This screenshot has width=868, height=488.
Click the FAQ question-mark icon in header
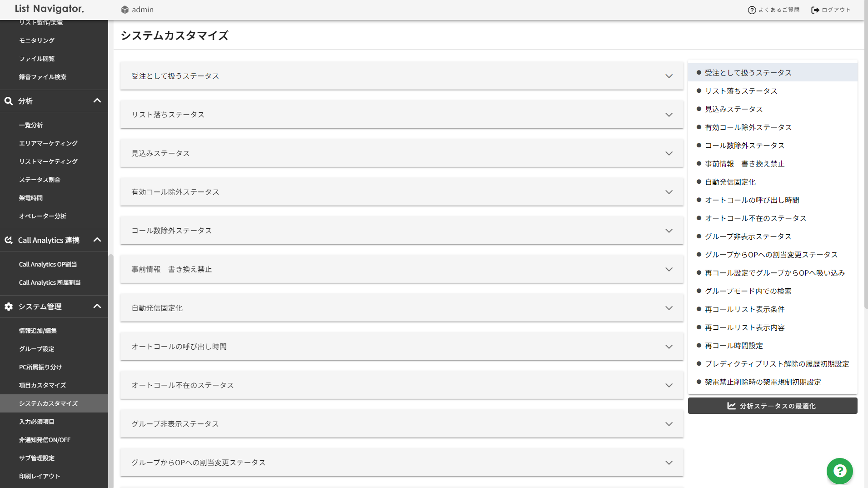752,10
